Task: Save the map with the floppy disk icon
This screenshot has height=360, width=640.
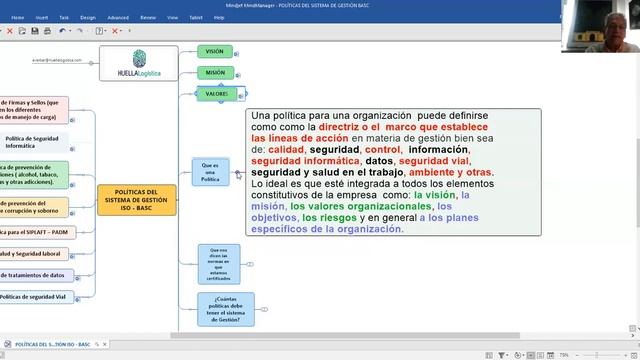Action: [x=35, y=31]
